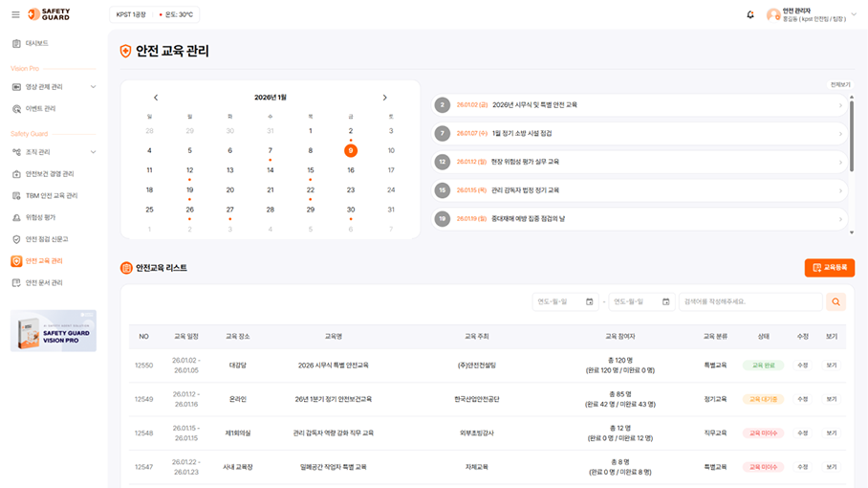Image resolution: width=868 pixels, height=488 pixels.
Task: Open the notification bell
Action: pos(750,14)
